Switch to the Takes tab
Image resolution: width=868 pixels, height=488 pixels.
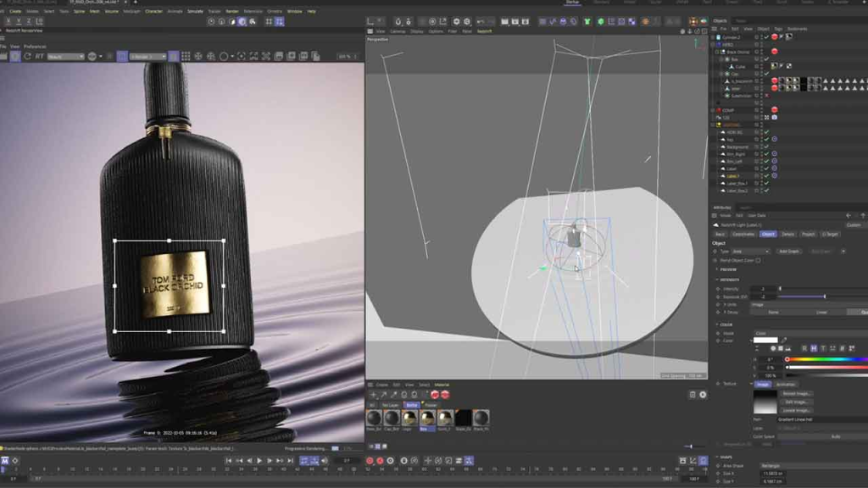pos(741,21)
